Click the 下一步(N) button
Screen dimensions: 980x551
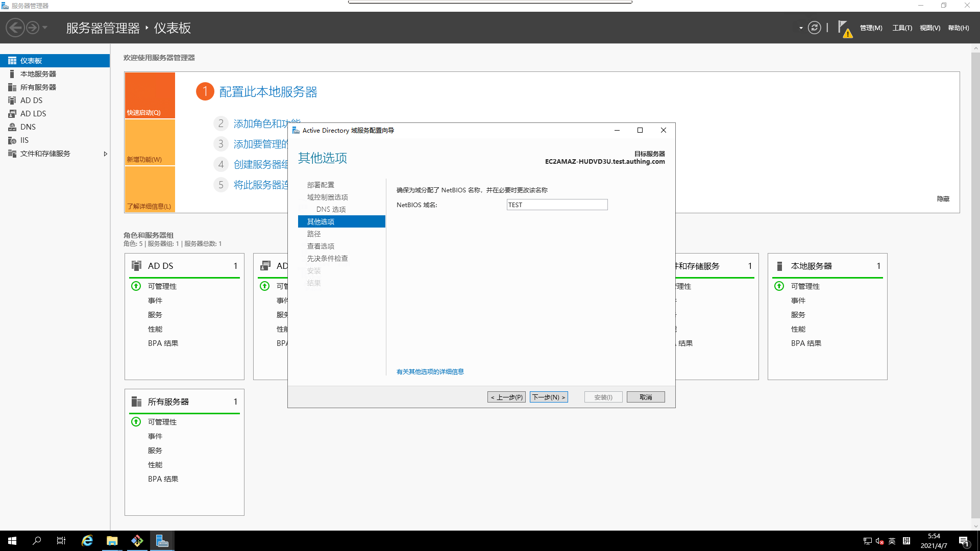(x=549, y=397)
